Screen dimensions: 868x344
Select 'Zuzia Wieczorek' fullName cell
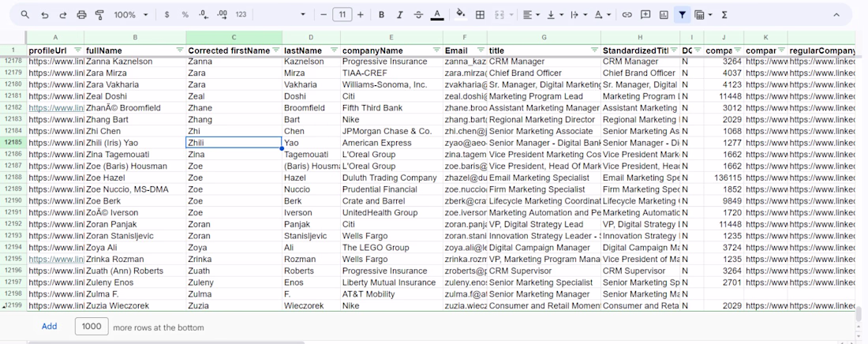tap(135, 305)
